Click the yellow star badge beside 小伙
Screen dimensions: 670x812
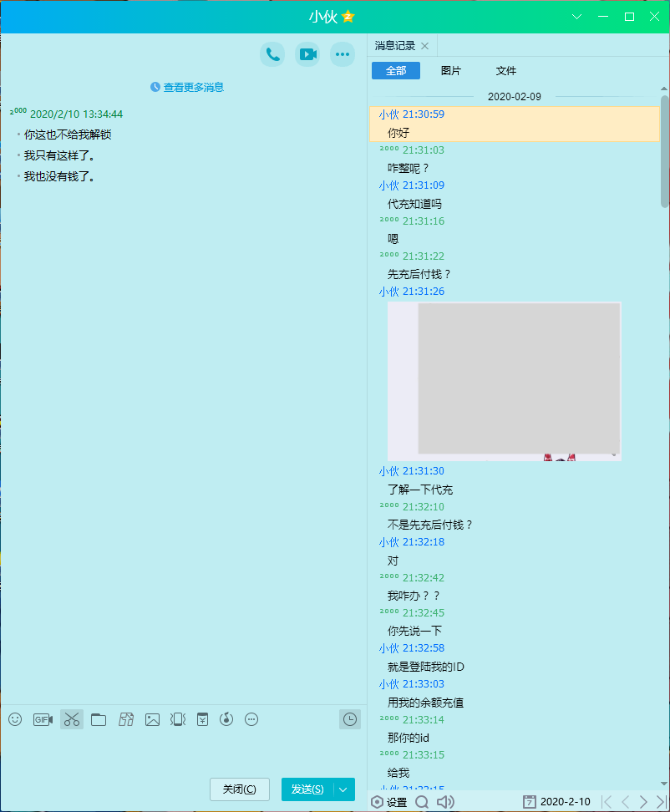click(x=348, y=17)
